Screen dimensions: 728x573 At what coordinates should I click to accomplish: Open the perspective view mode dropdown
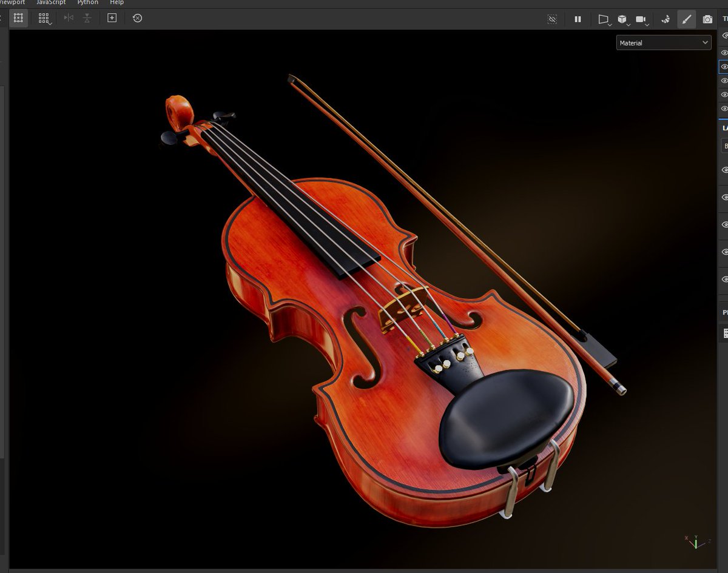604,20
